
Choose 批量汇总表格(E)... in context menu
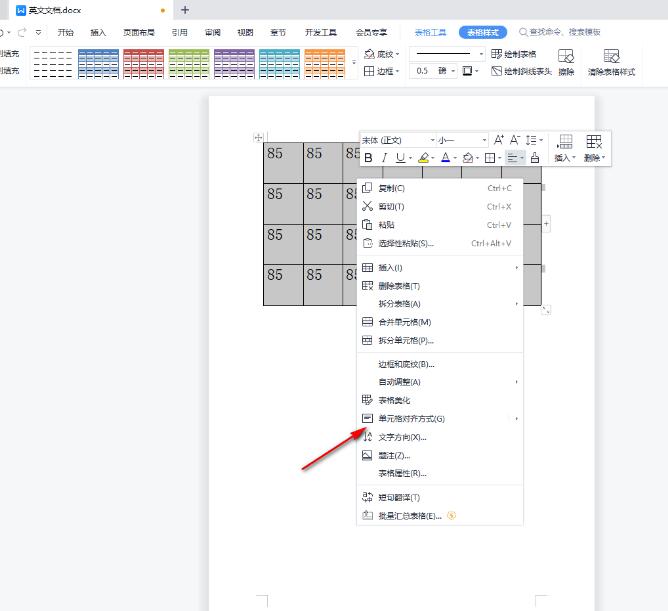pyautogui.click(x=440, y=516)
